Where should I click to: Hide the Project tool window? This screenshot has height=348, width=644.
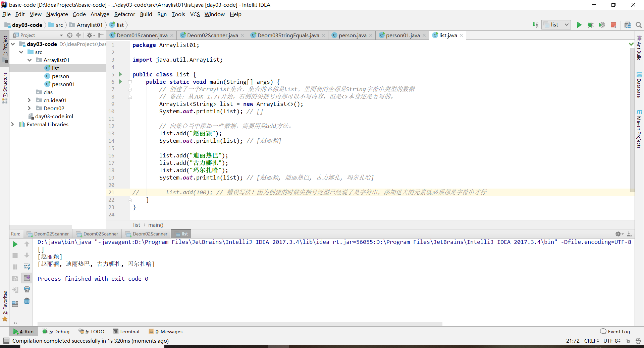(x=101, y=35)
